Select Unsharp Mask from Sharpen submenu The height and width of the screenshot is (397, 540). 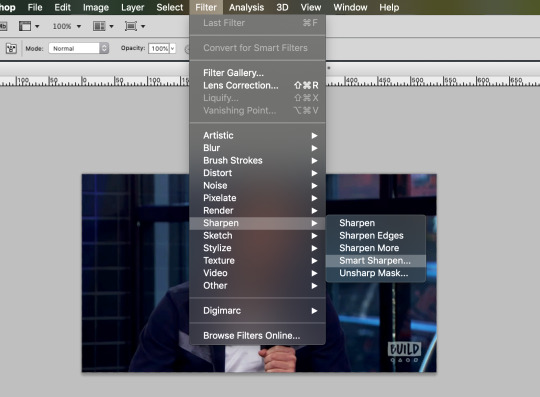tap(375, 273)
